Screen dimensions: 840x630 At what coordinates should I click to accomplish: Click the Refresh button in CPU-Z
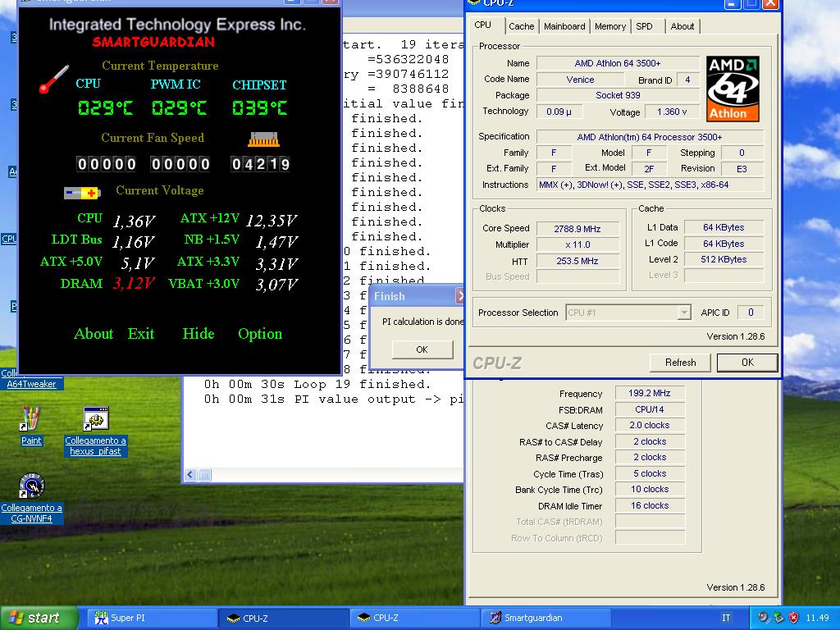point(680,363)
